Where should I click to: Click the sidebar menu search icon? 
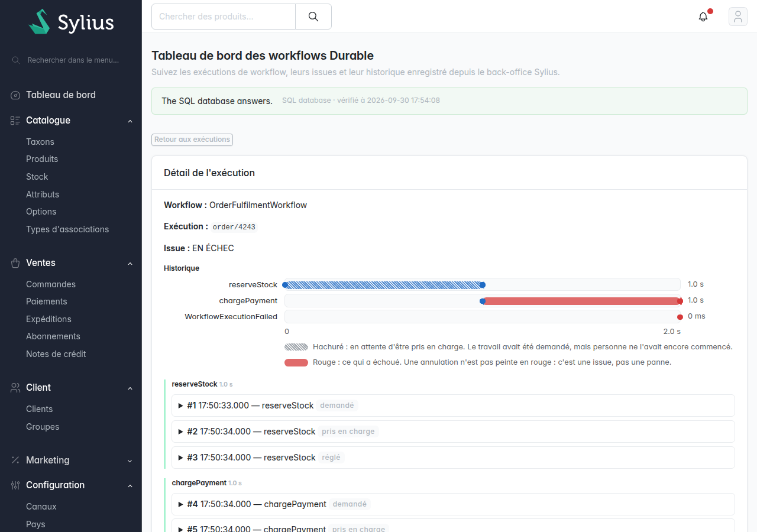(16, 60)
